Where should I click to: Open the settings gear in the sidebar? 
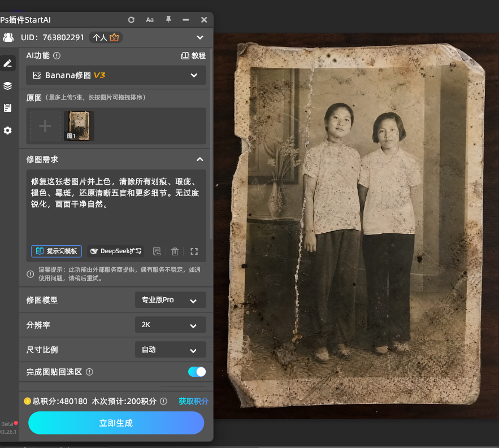[x=8, y=131]
